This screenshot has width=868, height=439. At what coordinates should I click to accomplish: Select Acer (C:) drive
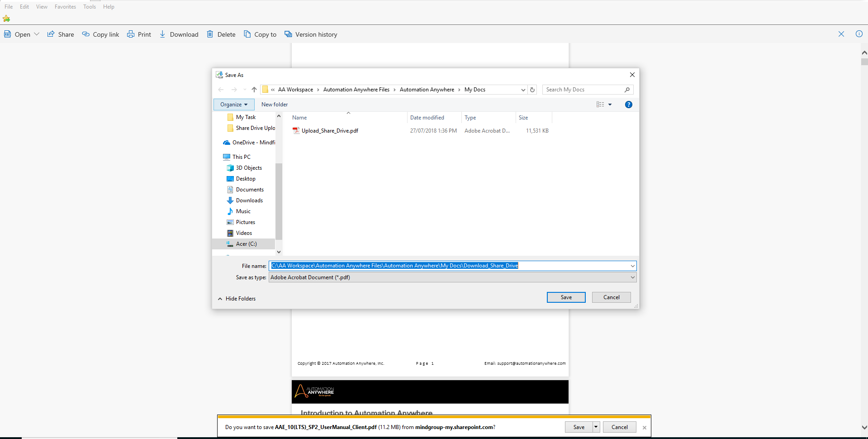coord(244,244)
